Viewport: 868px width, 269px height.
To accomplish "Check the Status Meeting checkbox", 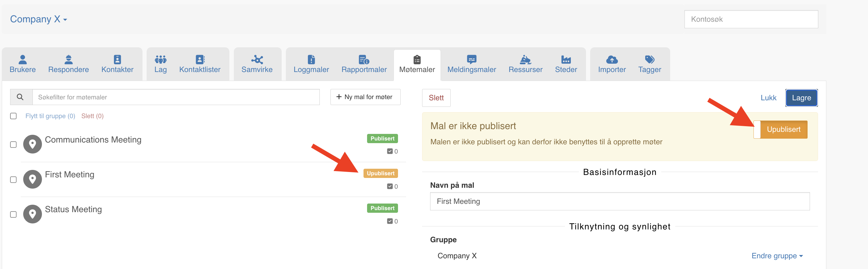I will pyautogui.click(x=13, y=214).
